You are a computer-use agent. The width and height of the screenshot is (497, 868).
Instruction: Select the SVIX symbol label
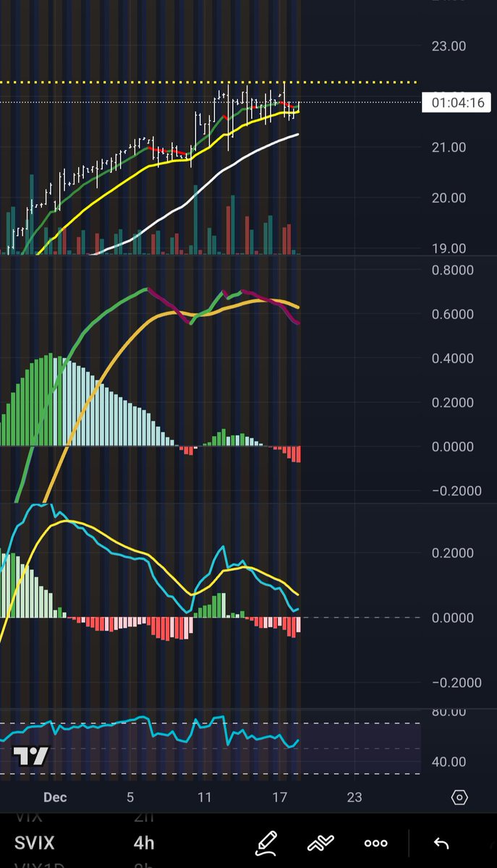click(35, 843)
